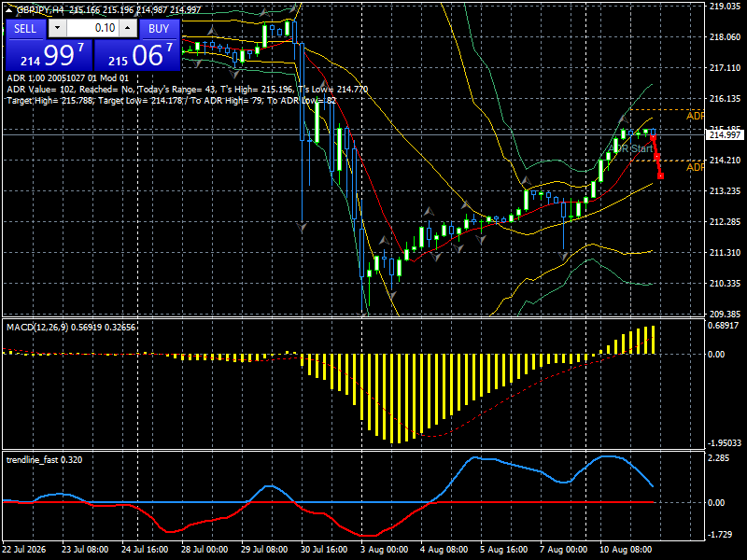Click the 0.10 volume input field
This screenshot has height=560, width=747.
92,28
